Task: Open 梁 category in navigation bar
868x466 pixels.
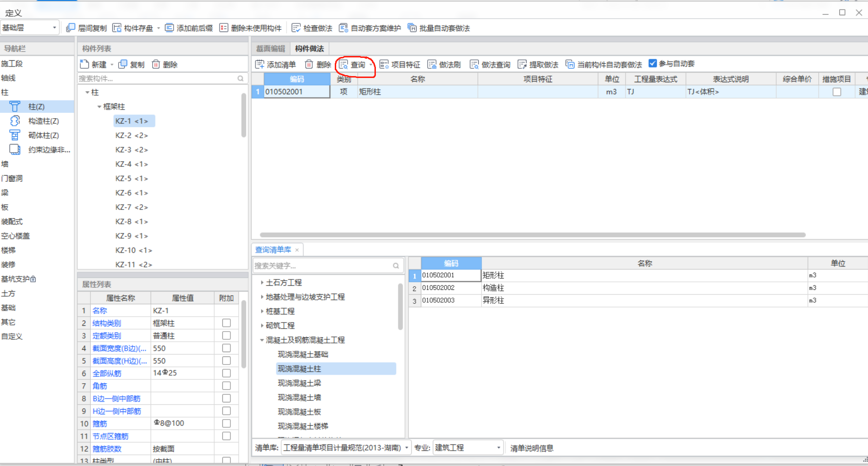Action: [x=5, y=193]
